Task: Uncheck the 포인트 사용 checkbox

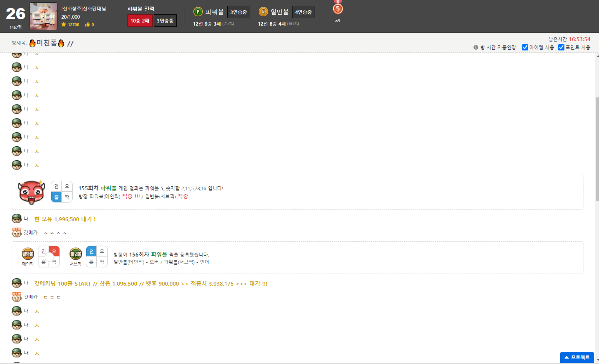Action: (x=561, y=47)
